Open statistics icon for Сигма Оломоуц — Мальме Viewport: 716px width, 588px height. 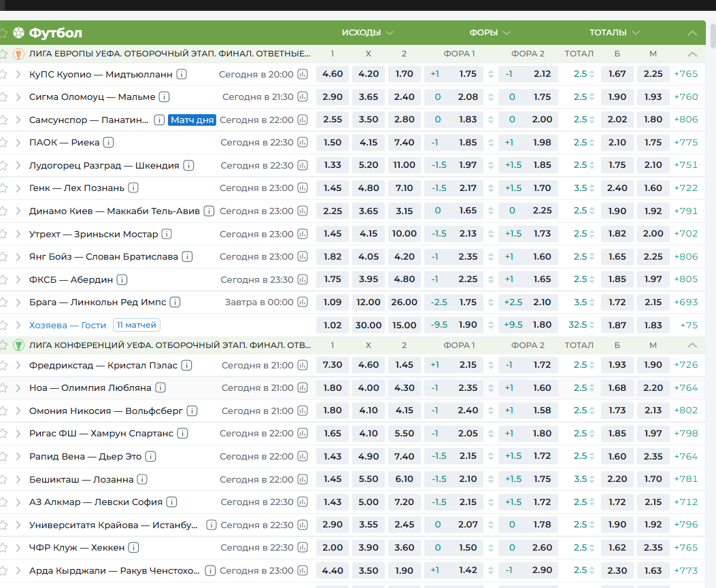[x=303, y=97]
